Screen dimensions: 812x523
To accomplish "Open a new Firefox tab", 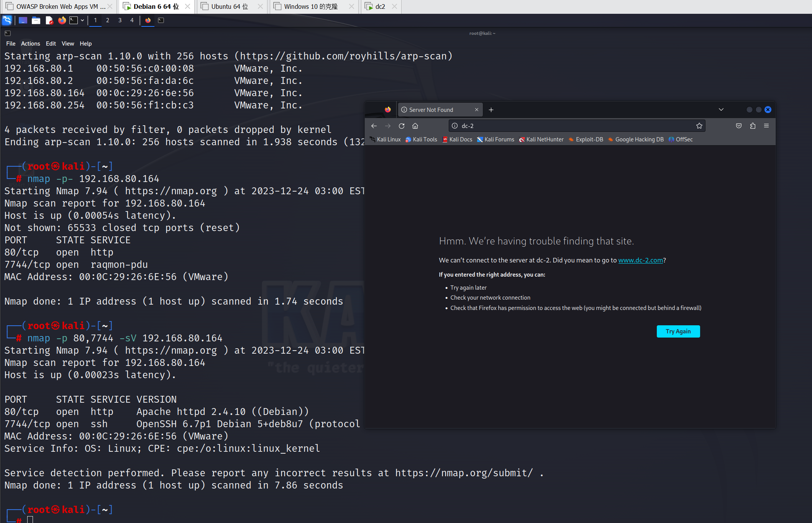I will pos(491,110).
